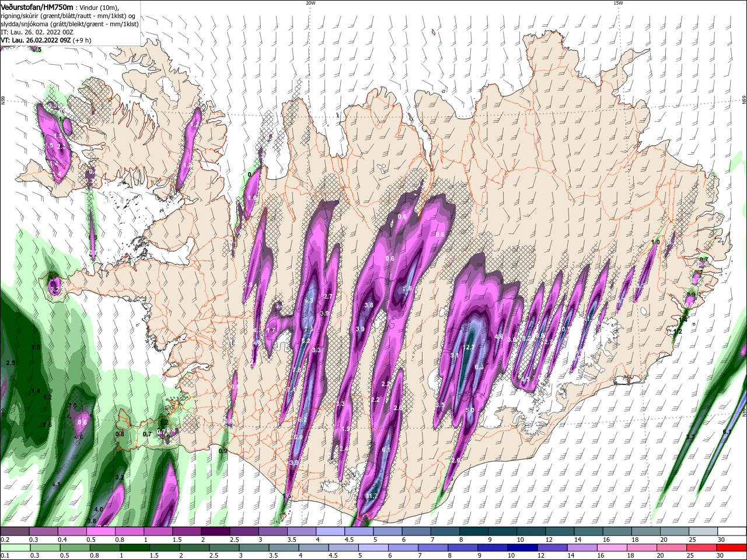This screenshot has width=747, height=560.
Task: Click the 0.2 label at the upper legend start
Action: [5, 540]
